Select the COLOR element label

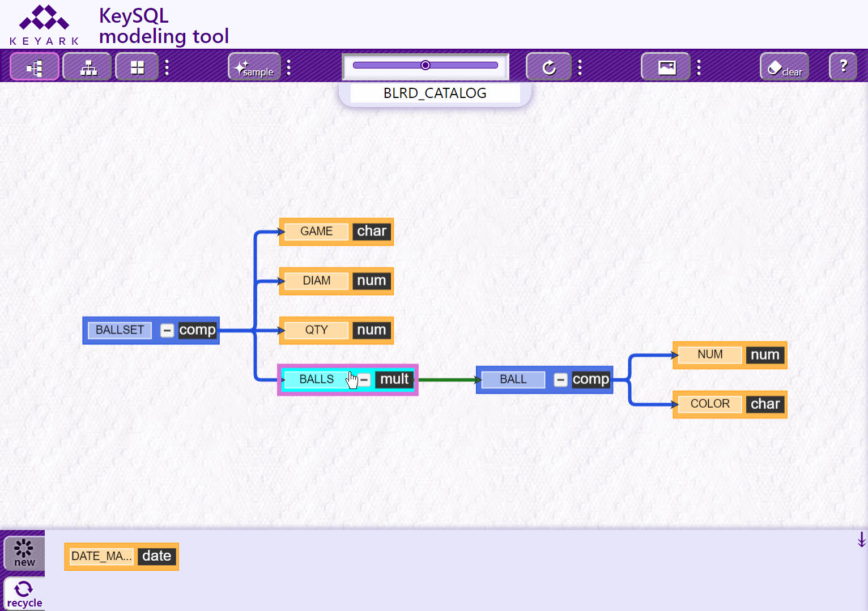[710, 404]
